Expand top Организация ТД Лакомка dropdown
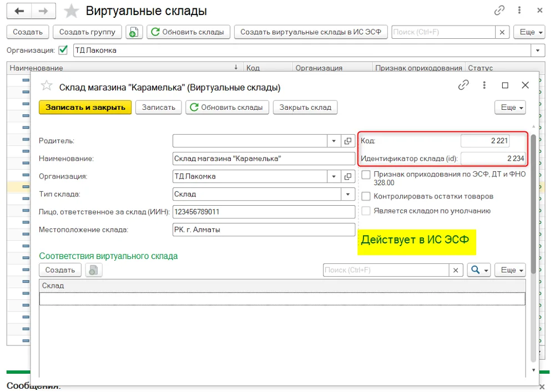The image size is (555, 392). [x=538, y=50]
